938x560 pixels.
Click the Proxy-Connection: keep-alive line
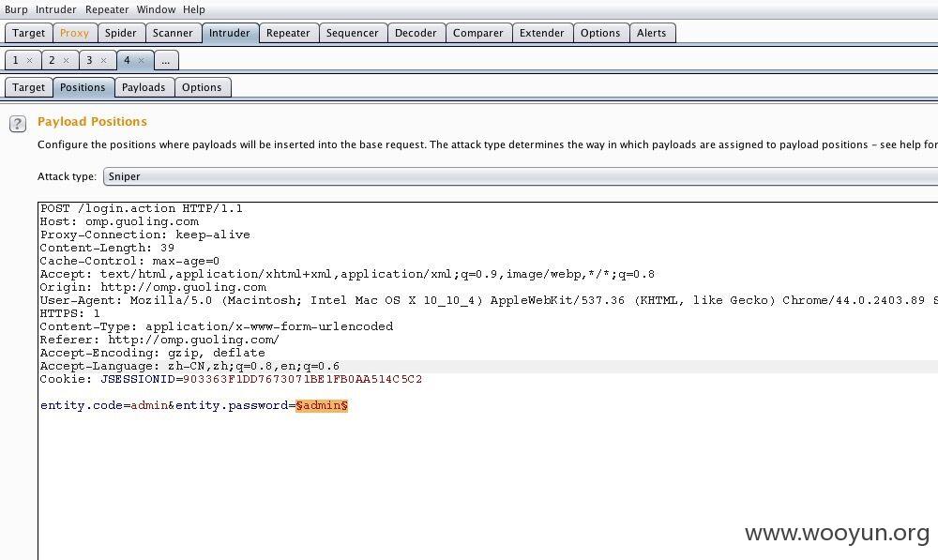144,235
